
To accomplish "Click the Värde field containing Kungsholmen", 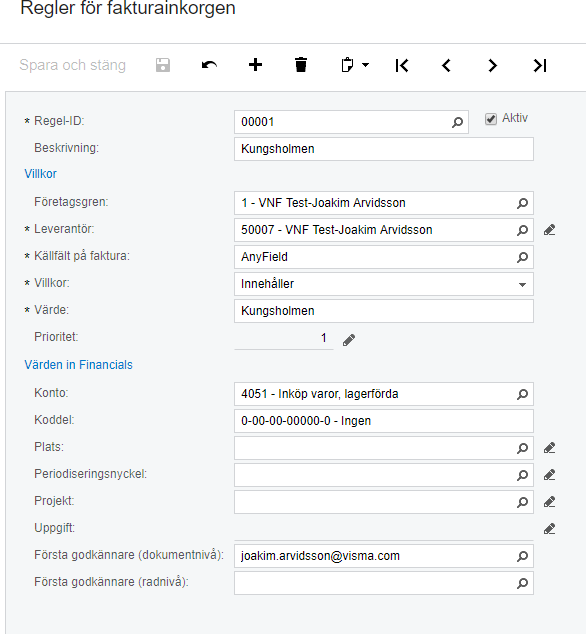I will click(x=384, y=311).
